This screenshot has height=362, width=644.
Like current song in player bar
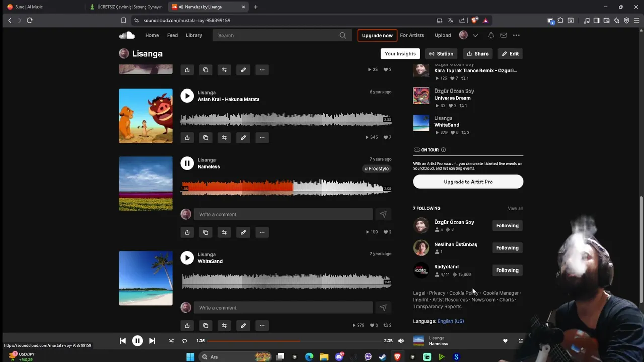505,341
